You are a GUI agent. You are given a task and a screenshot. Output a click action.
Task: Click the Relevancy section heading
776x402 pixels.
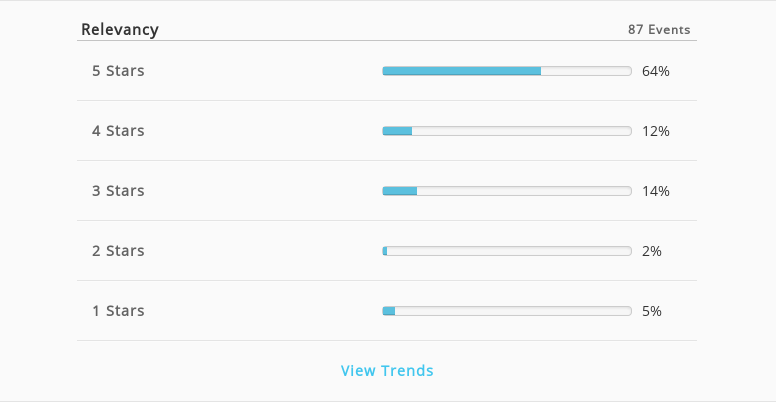coord(120,30)
